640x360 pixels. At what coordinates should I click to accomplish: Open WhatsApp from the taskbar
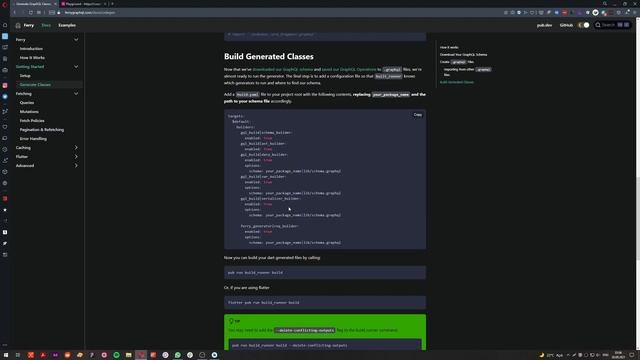pos(178,355)
